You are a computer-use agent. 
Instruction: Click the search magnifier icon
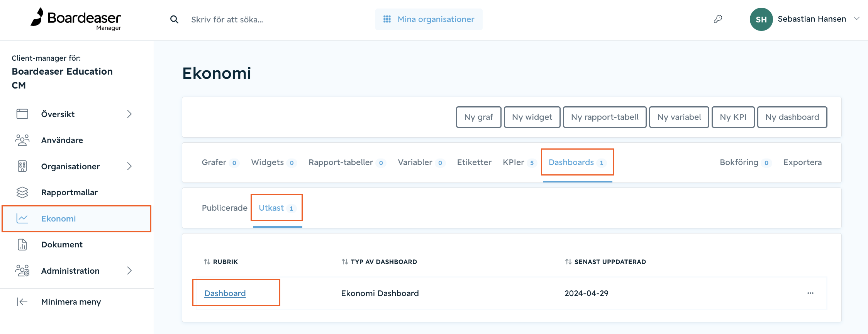[x=174, y=19]
